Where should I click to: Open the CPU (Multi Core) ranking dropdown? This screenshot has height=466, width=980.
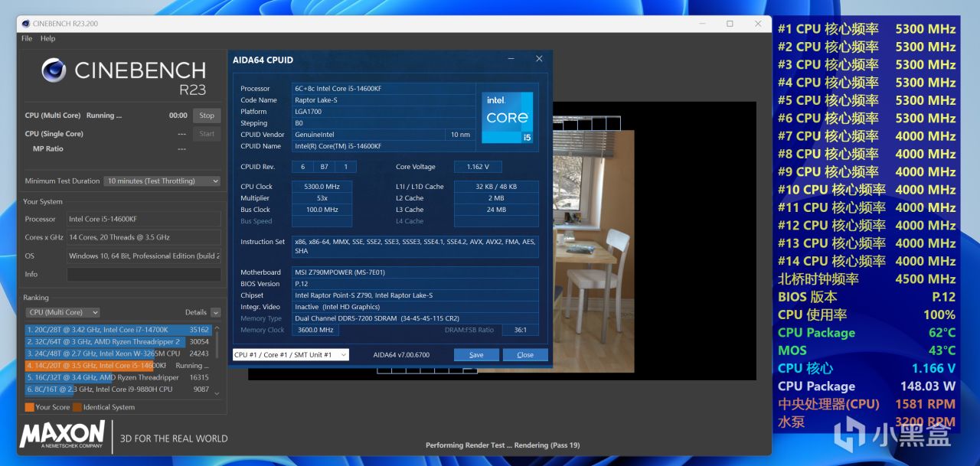64,312
